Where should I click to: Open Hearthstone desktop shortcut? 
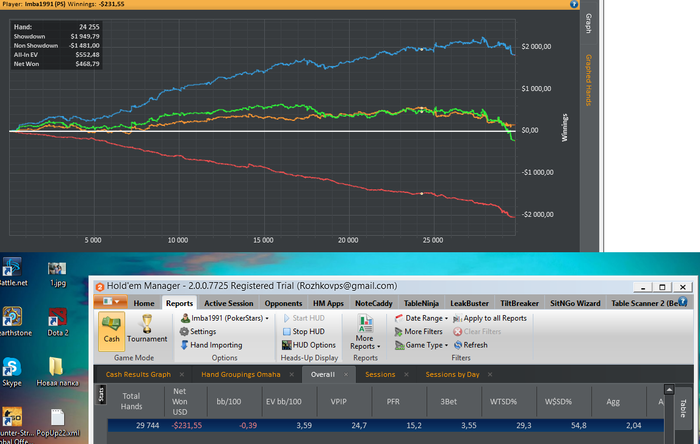pyautogui.click(x=13, y=322)
